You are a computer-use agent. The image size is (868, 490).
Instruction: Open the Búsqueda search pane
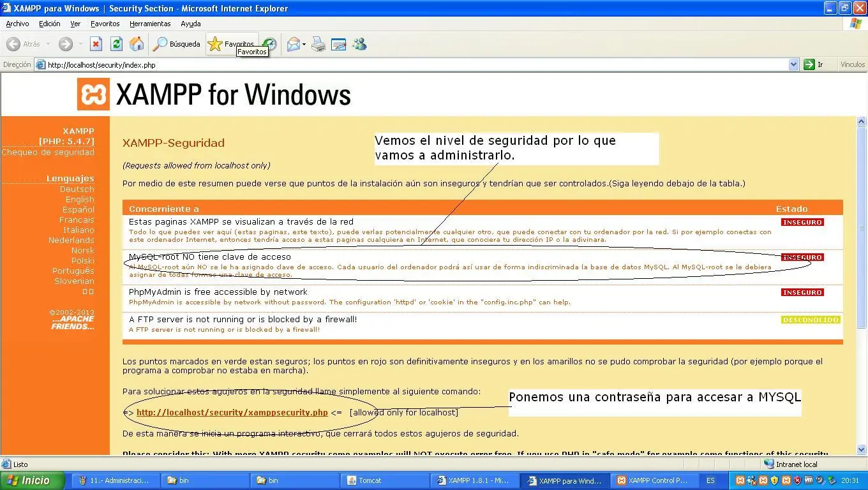point(177,44)
